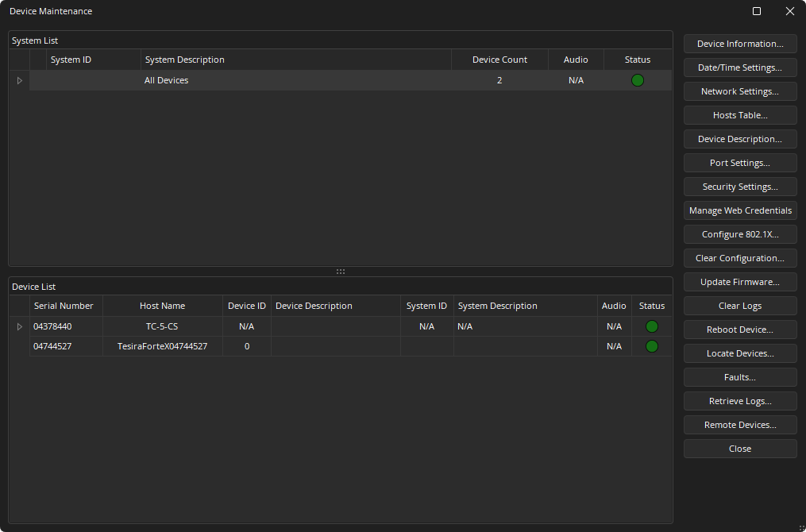Expand the 04378440 device row arrow

pyautogui.click(x=19, y=326)
